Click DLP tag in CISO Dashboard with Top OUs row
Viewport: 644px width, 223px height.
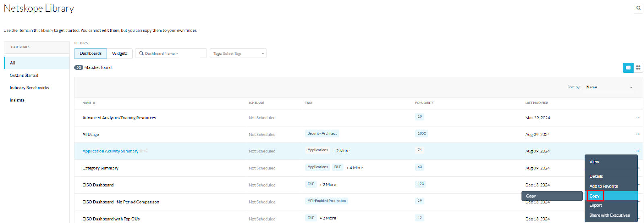(311, 218)
